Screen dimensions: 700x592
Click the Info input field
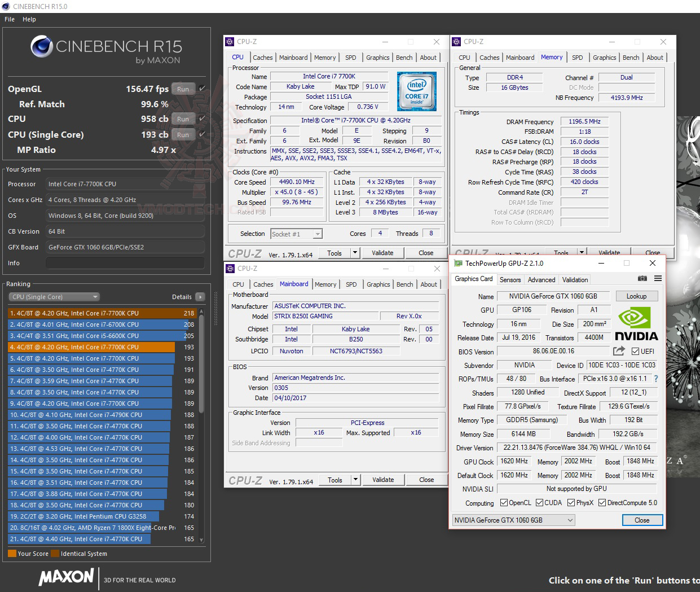tap(125, 263)
